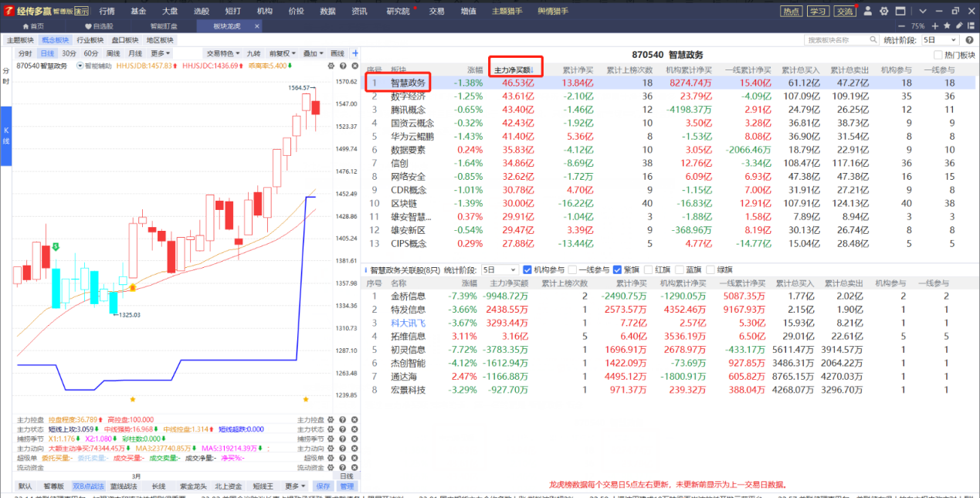Click the 交流 button
The height and width of the screenshot is (498, 980).
pos(845,11)
